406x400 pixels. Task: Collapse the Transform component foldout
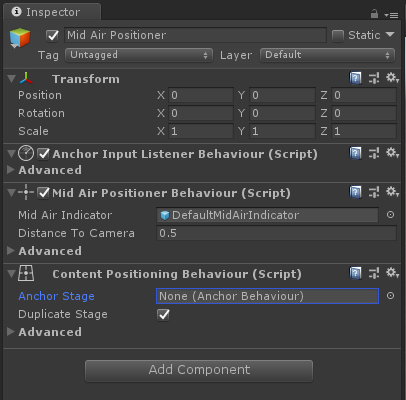tap(11, 79)
